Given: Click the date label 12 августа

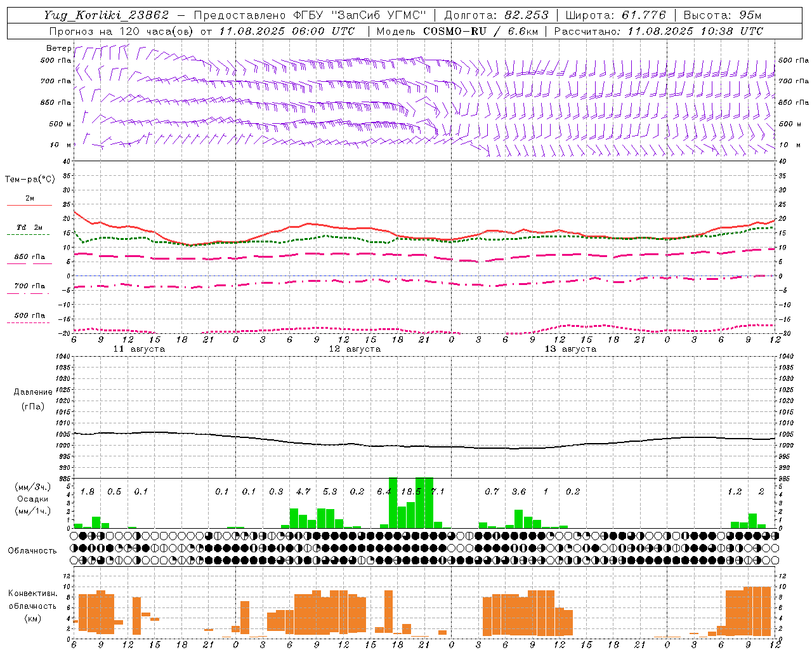Looking at the screenshot, I should [x=355, y=349].
